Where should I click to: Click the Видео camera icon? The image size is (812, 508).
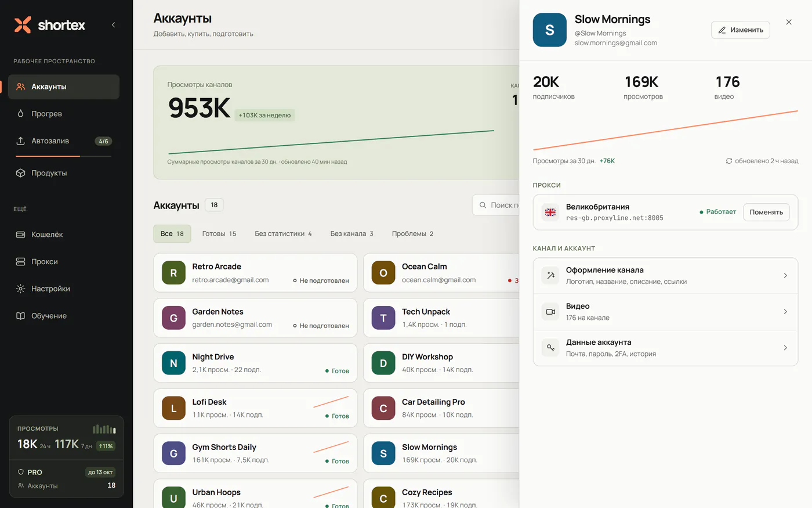550,312
